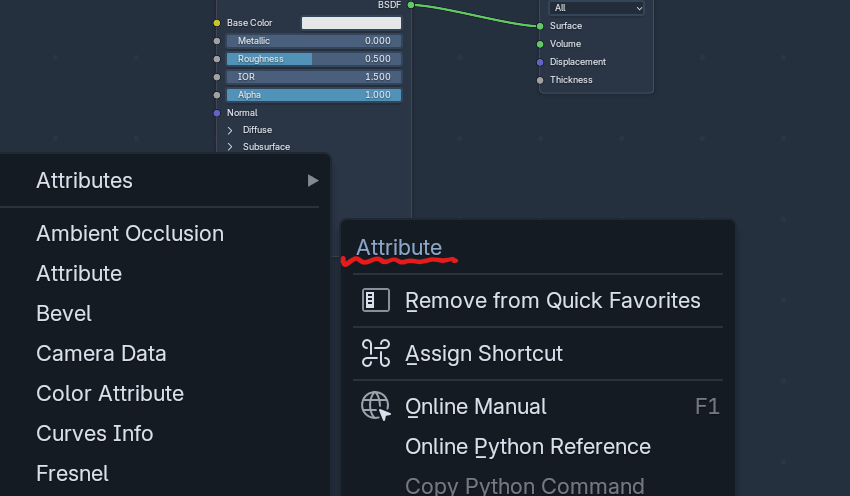Click the Remove from Quick Favorites icon
This screenshot has height=496, width=850.
tap(376, 300)
